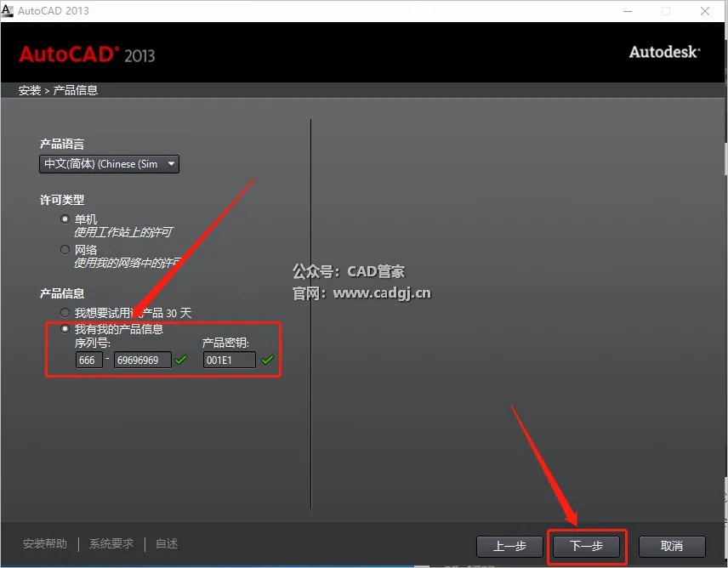Click the 产品信息 breadcrumb text
The image size is (728, 568).
tap(75, 90)
